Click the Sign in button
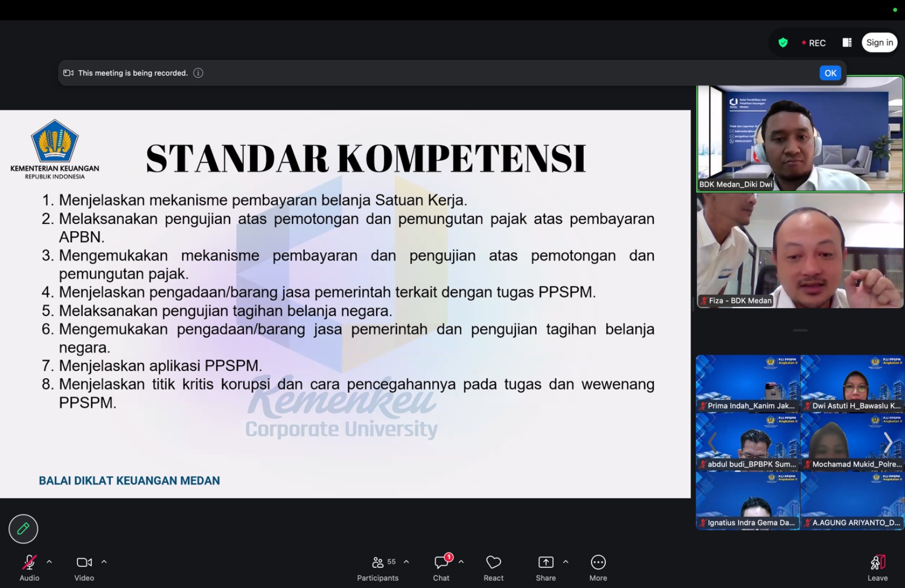The image size is (905, 588). pos(879,42)
